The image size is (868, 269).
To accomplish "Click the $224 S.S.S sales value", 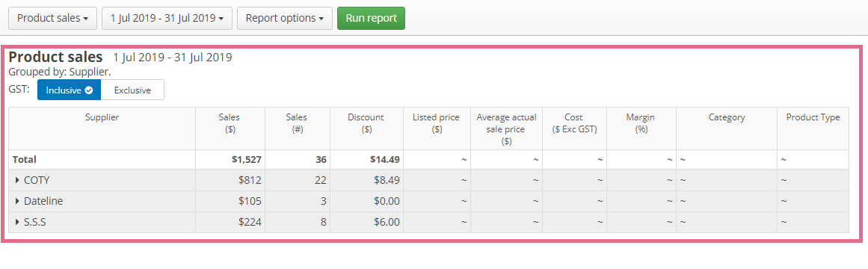I will click(x=250, y=223).
